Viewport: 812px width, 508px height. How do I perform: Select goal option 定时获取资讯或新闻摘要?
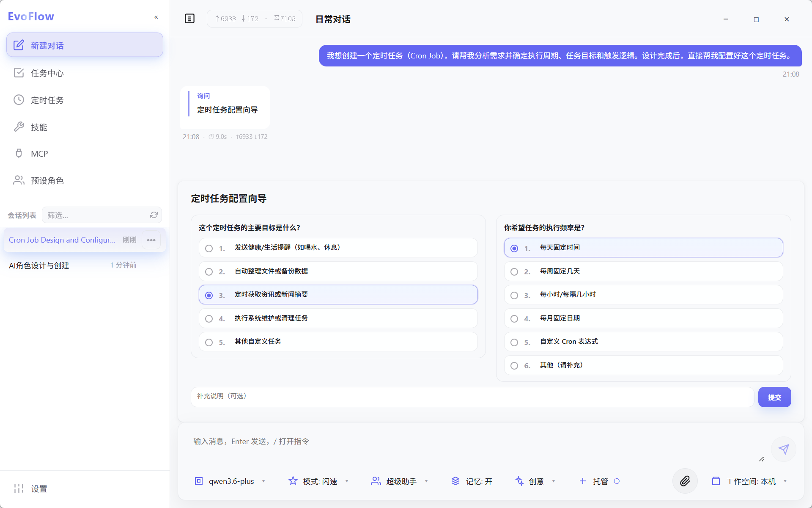pyautogui.click(x=338, y=295)
